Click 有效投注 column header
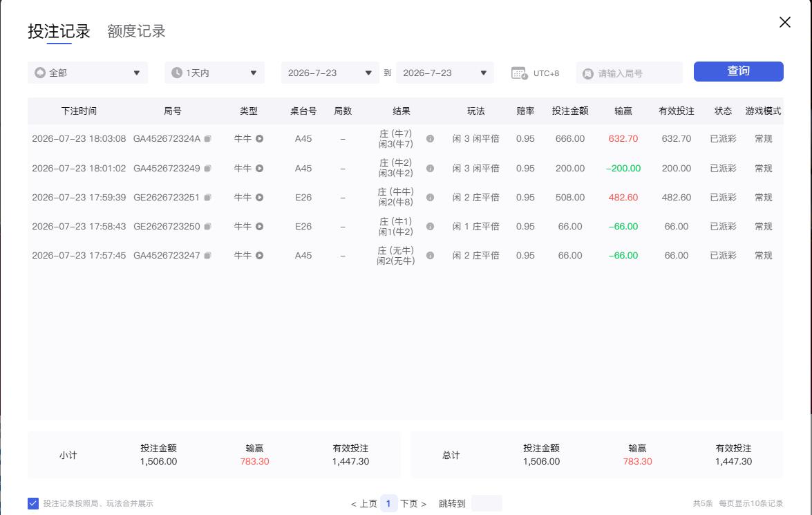The width and height of the screenshot is (812, 515). coord(677,111)
